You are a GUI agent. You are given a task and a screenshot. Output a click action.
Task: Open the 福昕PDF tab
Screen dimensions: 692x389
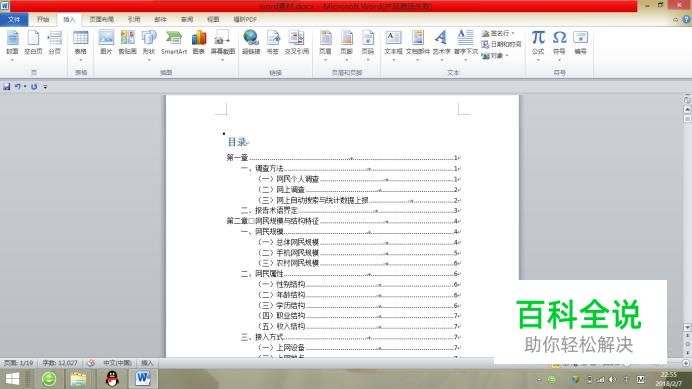[245, 19]
